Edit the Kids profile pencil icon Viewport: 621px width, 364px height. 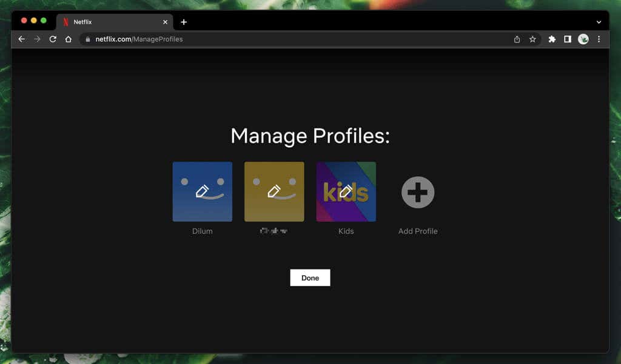(x=346, y=191)
